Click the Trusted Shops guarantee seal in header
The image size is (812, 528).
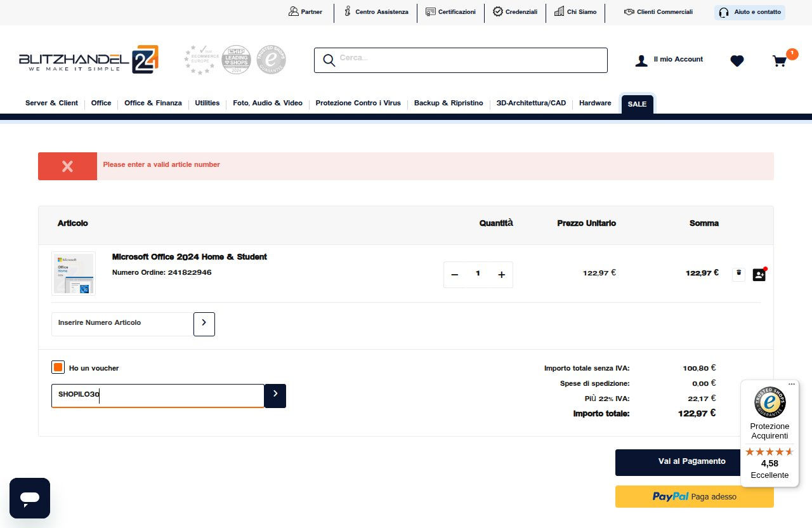[x=271, y=60]
